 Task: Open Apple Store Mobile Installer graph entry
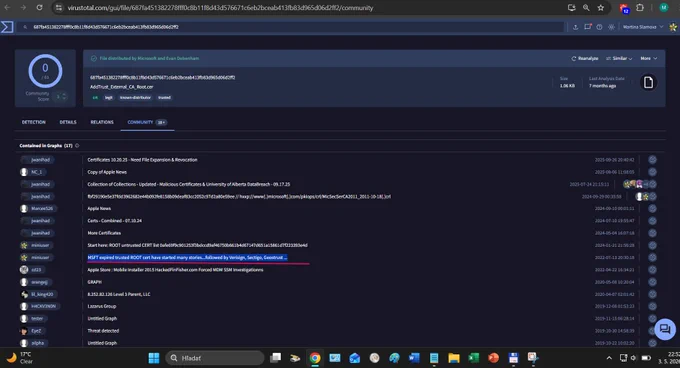point(175,270)
